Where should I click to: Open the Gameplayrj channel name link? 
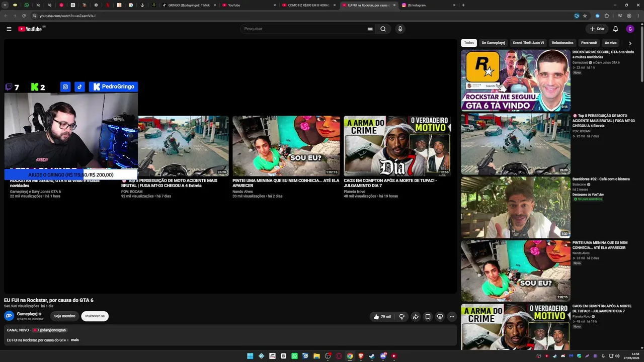[28, 314]
